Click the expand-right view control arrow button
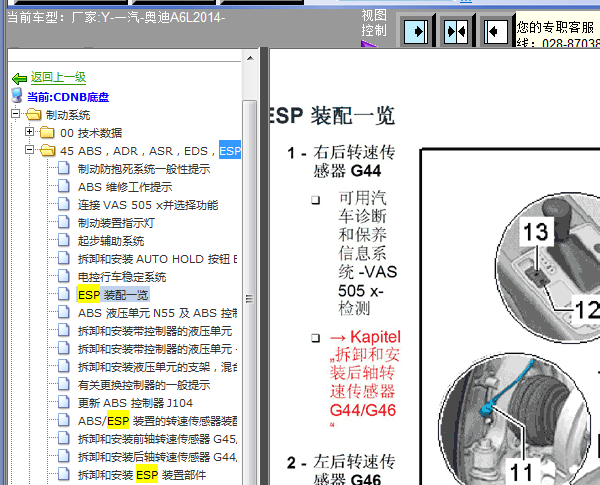Image resolution: width=600 pixels, height=485 pixels. 416,31
